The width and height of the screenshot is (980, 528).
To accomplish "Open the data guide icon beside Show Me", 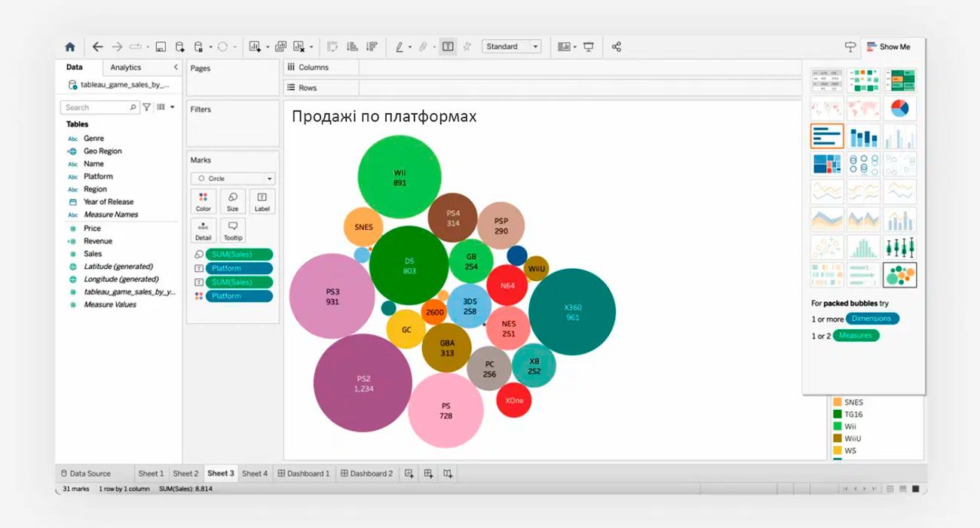I will point(850,47).
